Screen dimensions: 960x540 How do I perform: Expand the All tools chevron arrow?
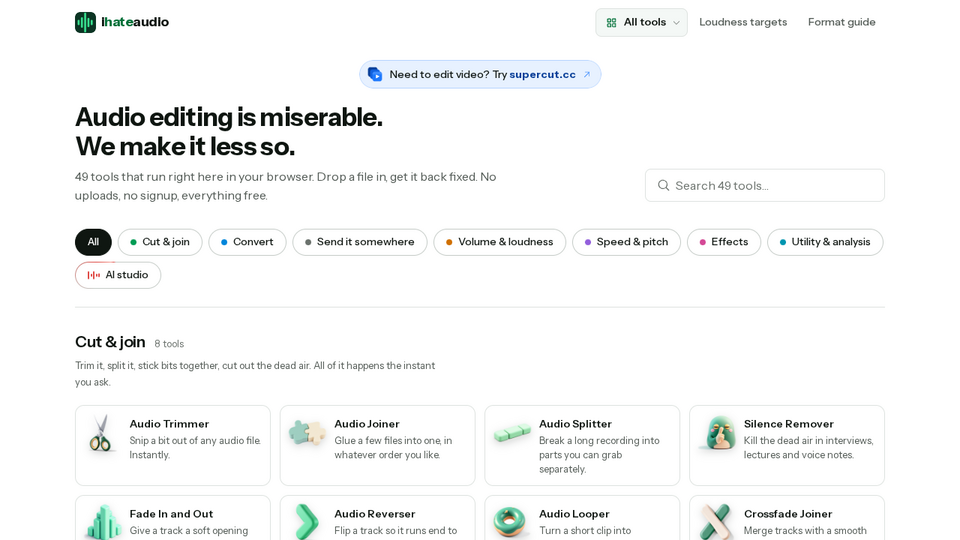pos(676,23)
